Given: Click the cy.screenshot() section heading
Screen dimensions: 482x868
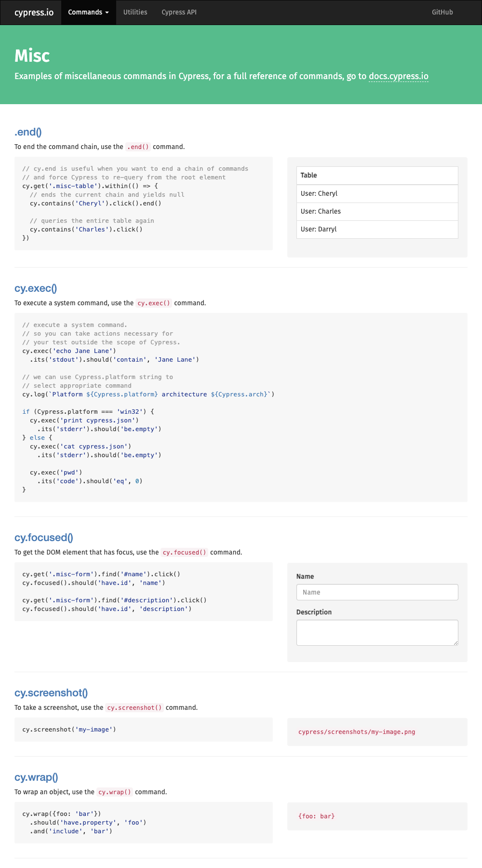Looking at the screenshot, I should (x=51, y=693).
